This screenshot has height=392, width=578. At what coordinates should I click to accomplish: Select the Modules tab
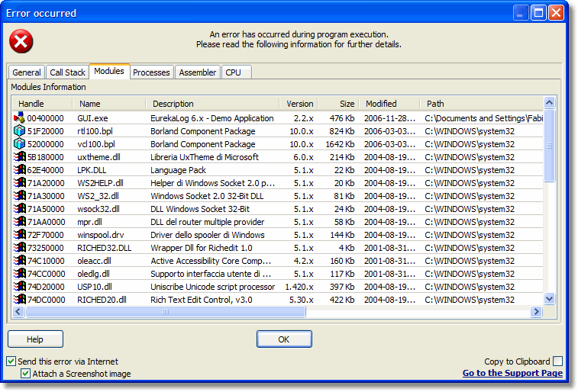[109, 71]
